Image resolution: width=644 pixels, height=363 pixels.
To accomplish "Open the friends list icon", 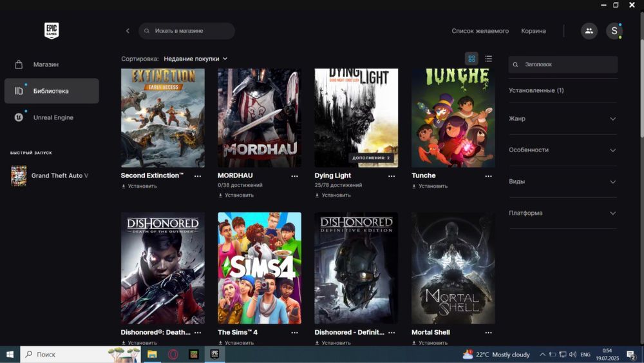I will click(x=589, y=31).
